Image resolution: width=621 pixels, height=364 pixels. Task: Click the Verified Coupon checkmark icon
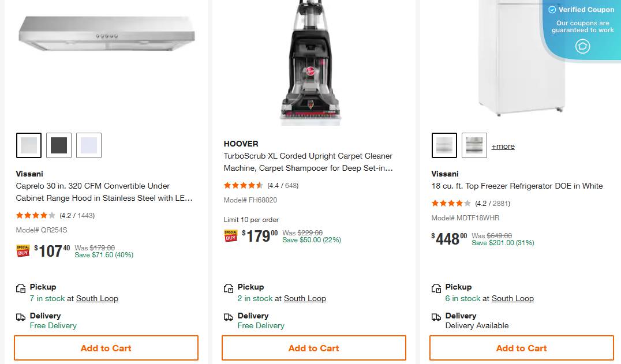coord(552,10)
